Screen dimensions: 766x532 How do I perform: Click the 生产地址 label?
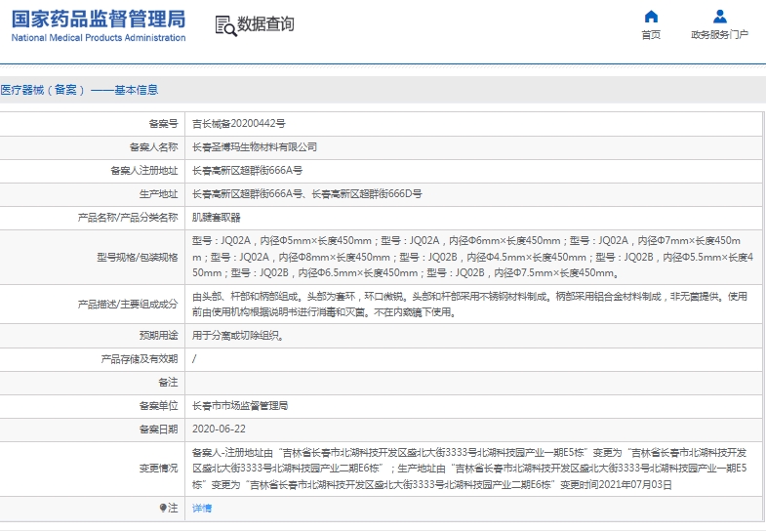(x=158, y=194)
